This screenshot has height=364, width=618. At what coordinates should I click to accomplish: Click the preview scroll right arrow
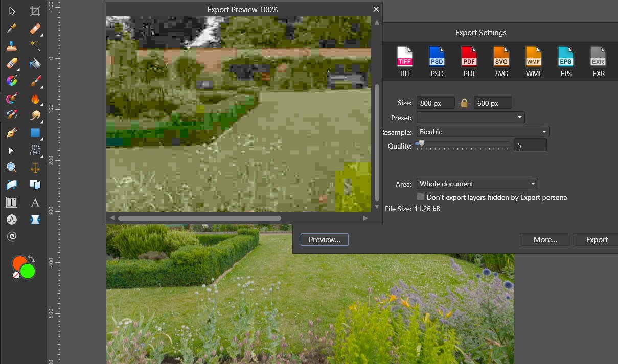point(365,218)
